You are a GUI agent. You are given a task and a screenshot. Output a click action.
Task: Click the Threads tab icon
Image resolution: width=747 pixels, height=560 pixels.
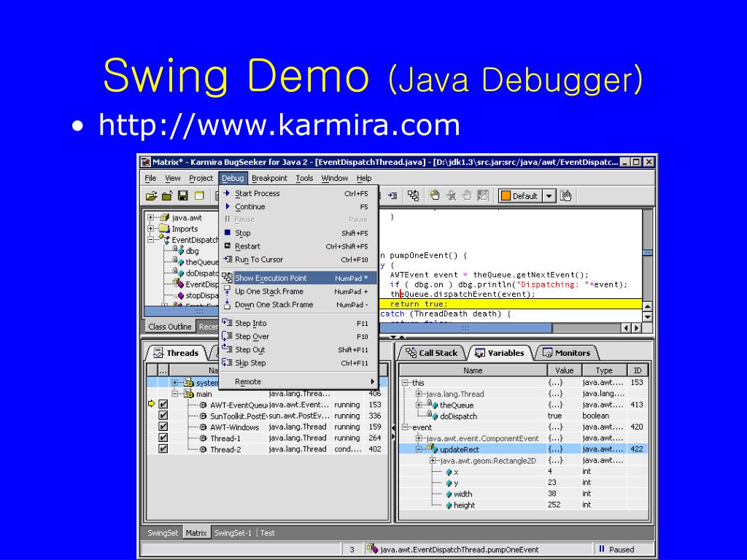[158, 353]
